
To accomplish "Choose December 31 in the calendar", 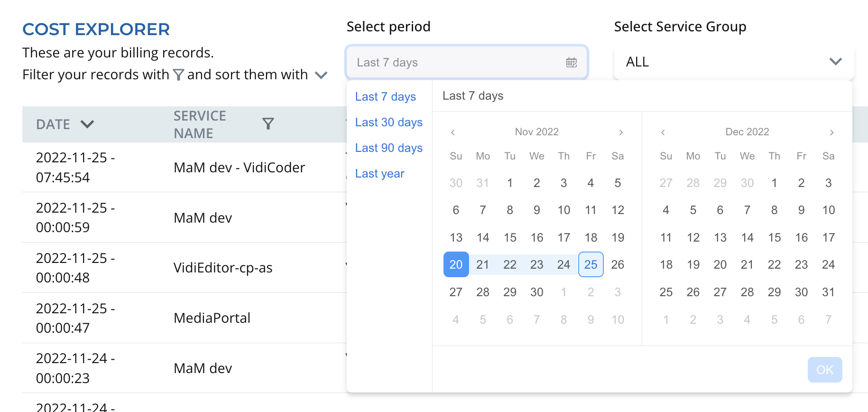I will coord(828,292).
